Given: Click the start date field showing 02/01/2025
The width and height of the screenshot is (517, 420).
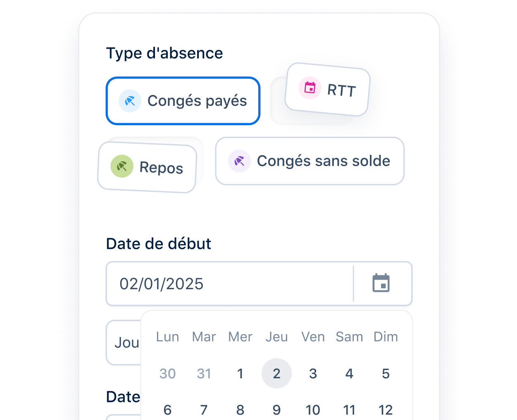Looking at the screenshot, I should click(x=230, y=284).
